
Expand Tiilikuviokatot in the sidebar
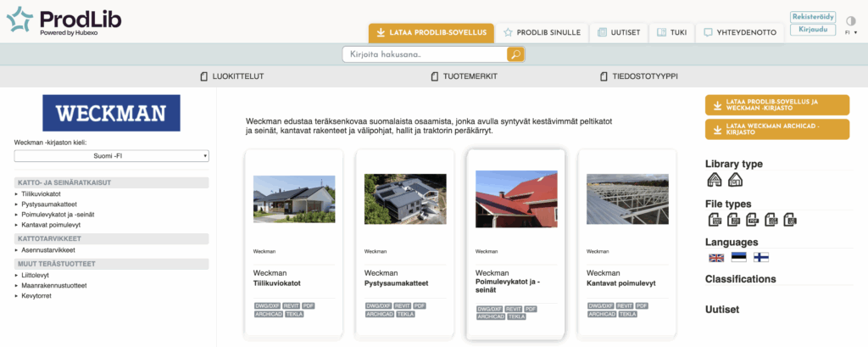click(41, 194)
